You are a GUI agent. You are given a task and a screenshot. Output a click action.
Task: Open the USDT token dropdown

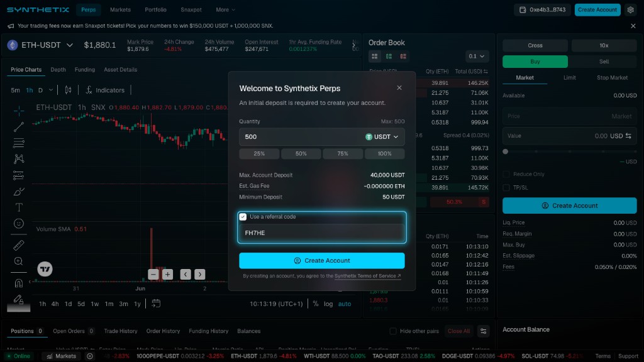(382, 136)
